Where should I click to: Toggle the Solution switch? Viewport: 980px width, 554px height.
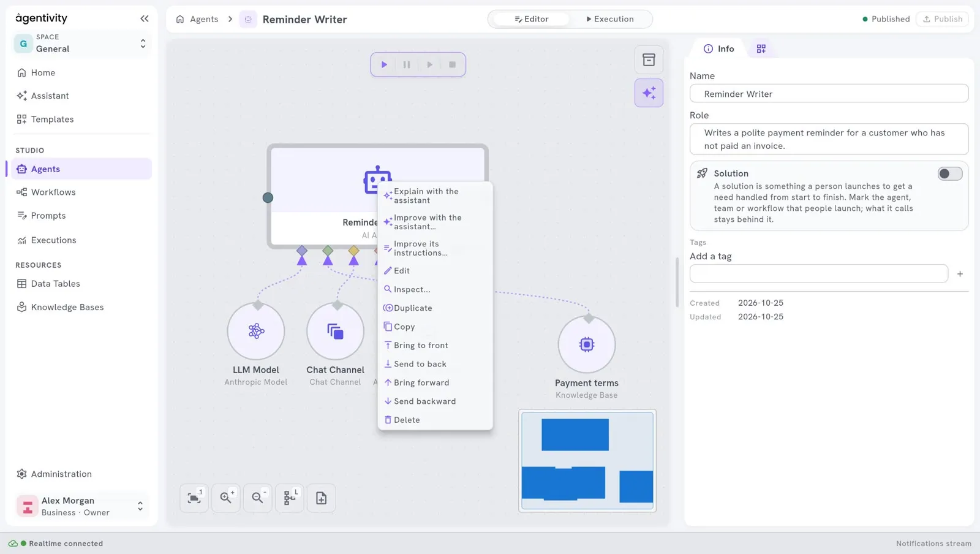(949, 174)
